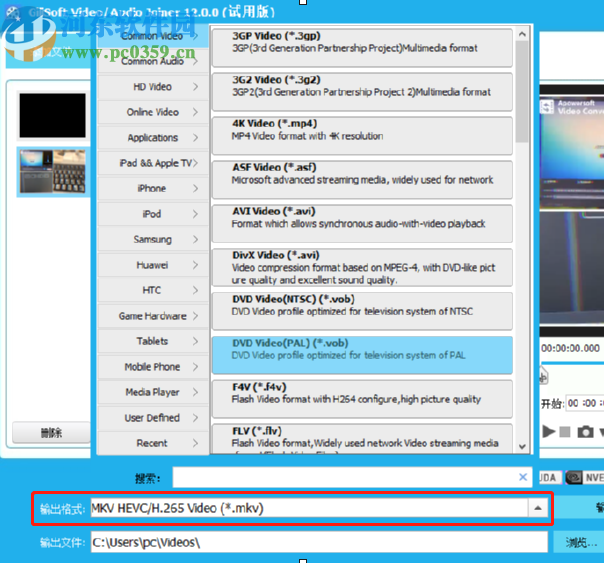Click the start time (开始) field
This screenshot has height=563, width=604.
(585, 403)
